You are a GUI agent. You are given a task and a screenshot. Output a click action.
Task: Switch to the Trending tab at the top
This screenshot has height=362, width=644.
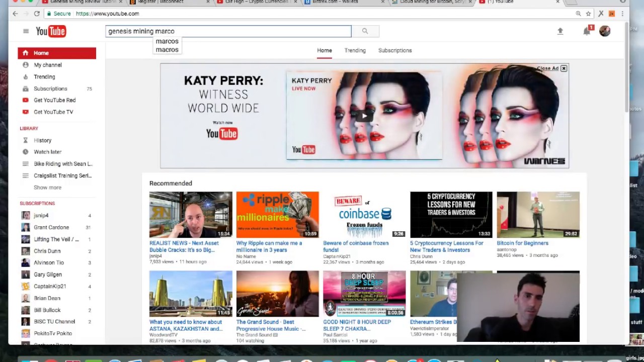tap(355, 50)
